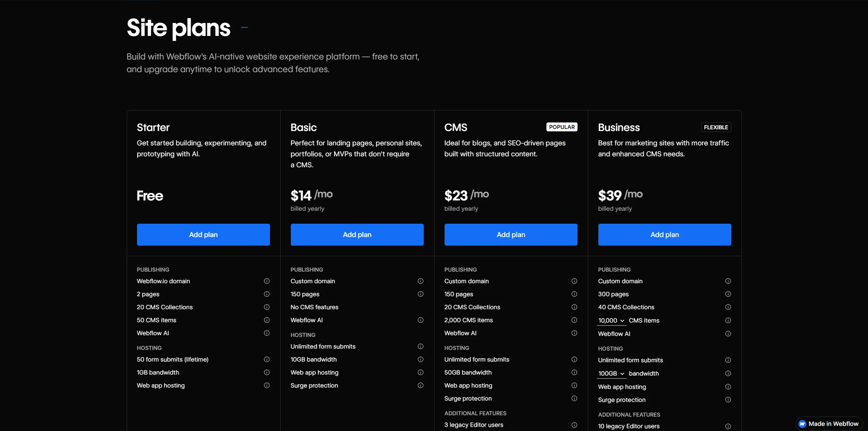Click info icon for Business Surge protection

pos(728,400)
